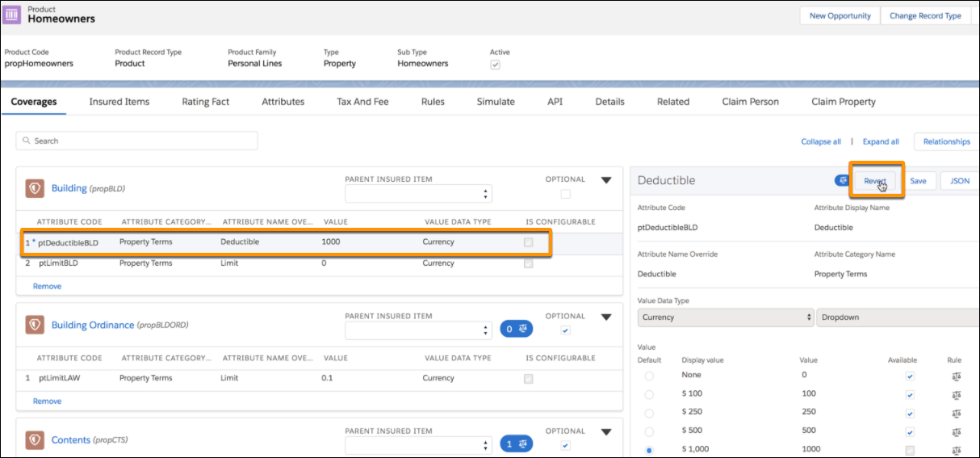The height and width of the screenshot is (458, 980).
Task: Collapse the Contents section arrow
Action: coord(606,432)
